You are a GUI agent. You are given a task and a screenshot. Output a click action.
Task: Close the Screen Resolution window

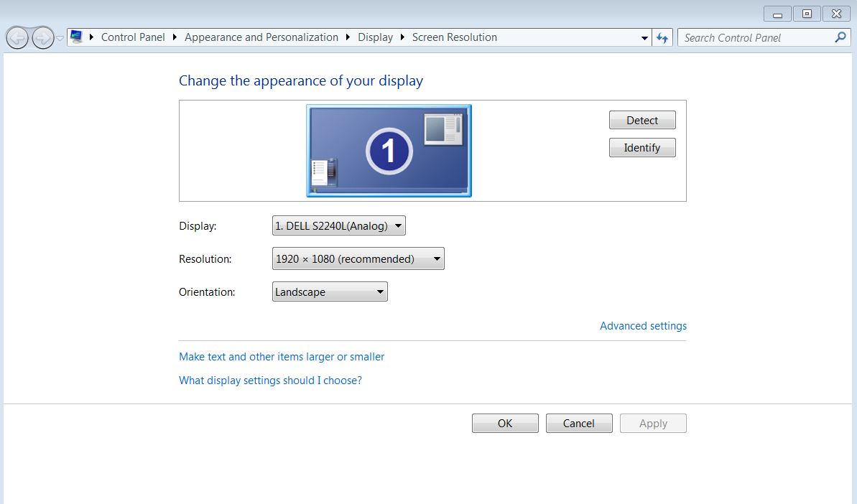(x=836, y=14)
